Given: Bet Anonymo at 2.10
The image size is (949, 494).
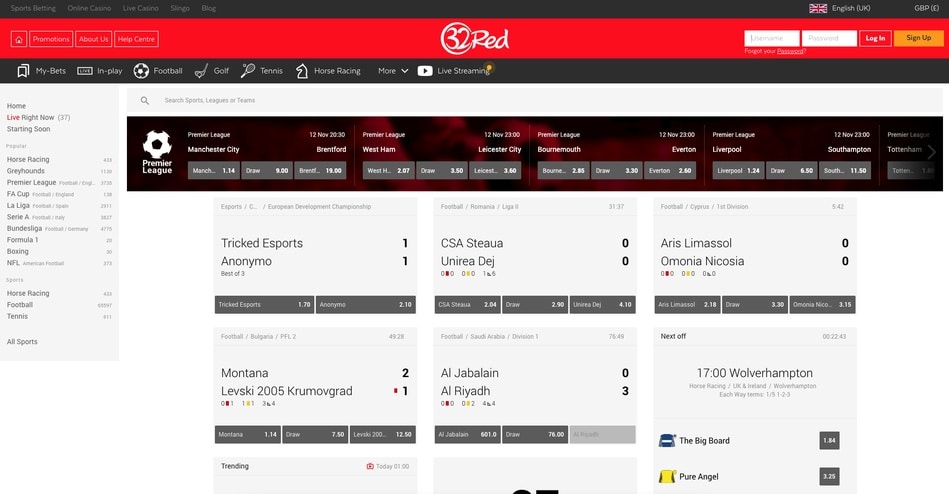Looking at the screenshot, I should tap(366, 305).
